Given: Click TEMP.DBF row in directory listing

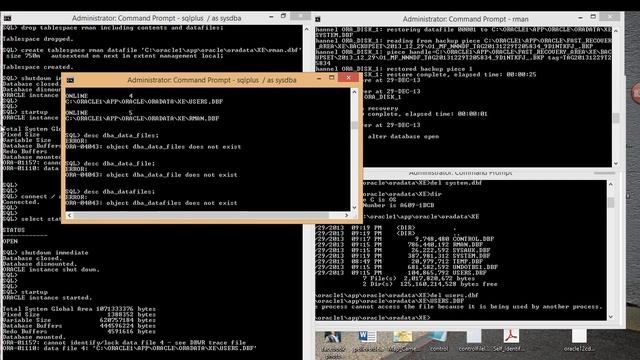Looking at the screenshot, I should click(400, 261).
